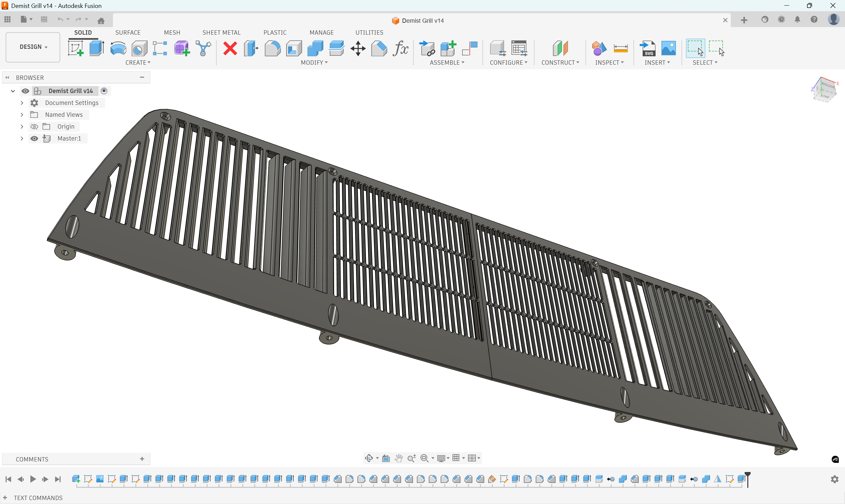
Task: Open the CONSTRUCT menu label
Action: pyautogui.click(x=560, y=62)
